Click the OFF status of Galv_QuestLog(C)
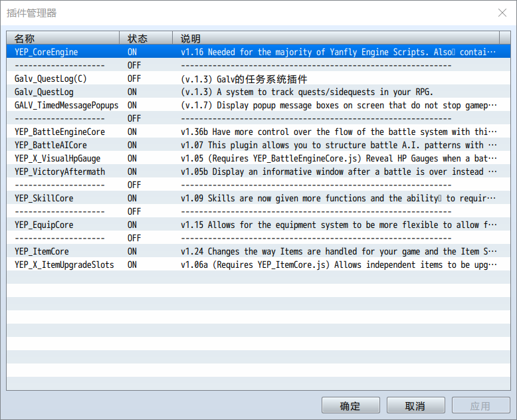The height and width of the screenshot is (420, 517). [134, 78]
